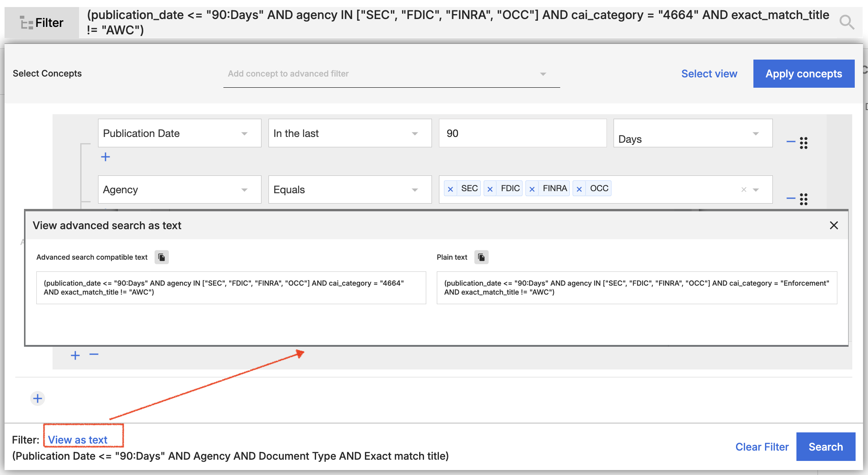Remove the SEC agency chip
Image resolution: width=868 pixels, height=475 pixels.
(x=451, y=189)
